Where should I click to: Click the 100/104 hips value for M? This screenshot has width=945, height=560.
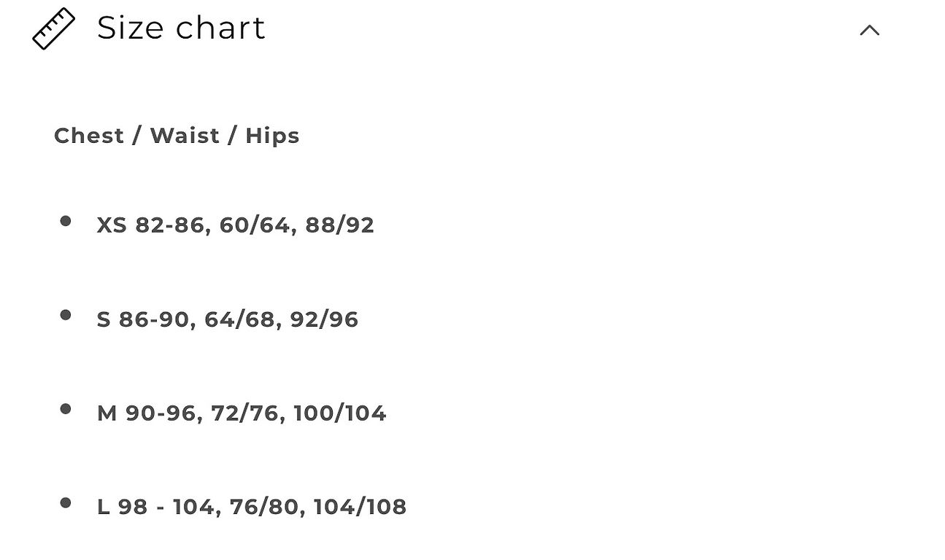click(340, 413)
